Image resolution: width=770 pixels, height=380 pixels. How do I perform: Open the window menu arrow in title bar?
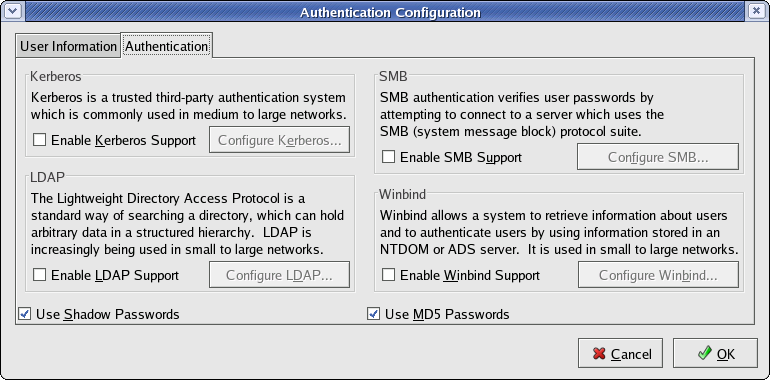(x=11, y=11)
